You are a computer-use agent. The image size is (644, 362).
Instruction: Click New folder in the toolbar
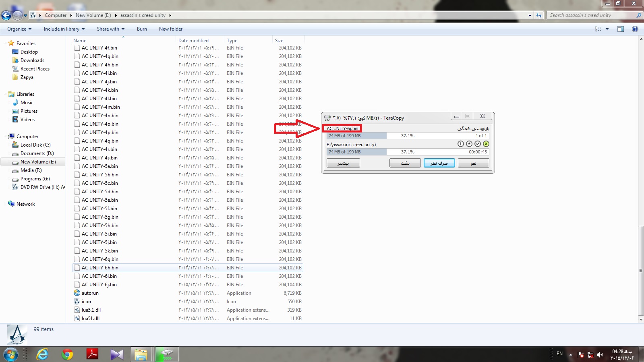point(171,29)
